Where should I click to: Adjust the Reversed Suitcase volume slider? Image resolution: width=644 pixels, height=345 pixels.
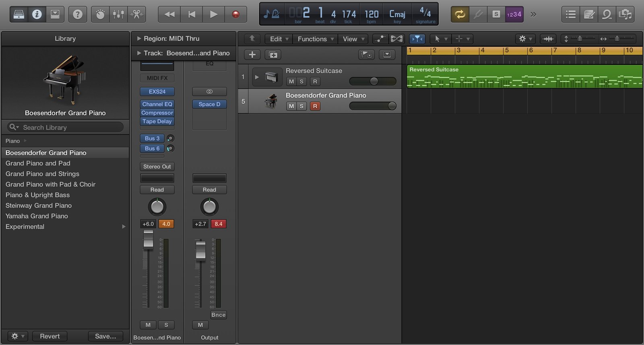pos(373,81)
